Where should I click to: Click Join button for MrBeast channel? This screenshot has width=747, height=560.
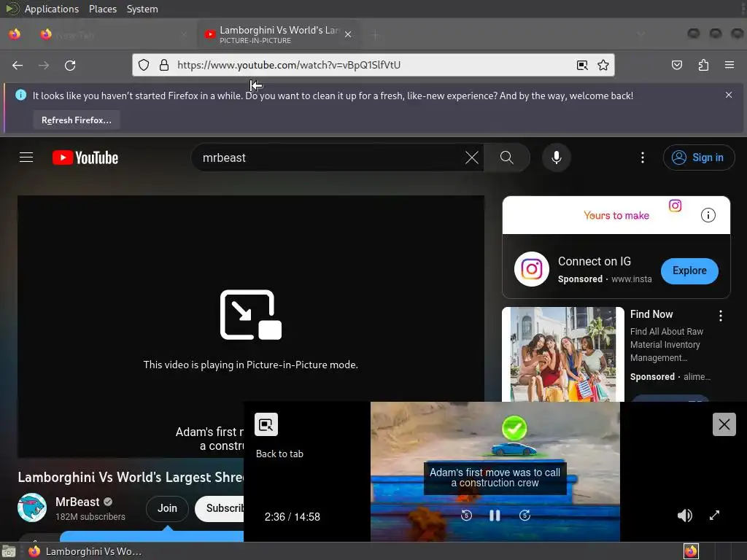(167, 508)
